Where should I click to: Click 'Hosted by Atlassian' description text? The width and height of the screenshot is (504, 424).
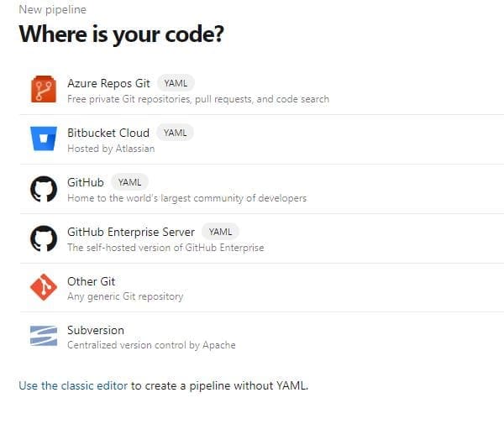(111, 149)
